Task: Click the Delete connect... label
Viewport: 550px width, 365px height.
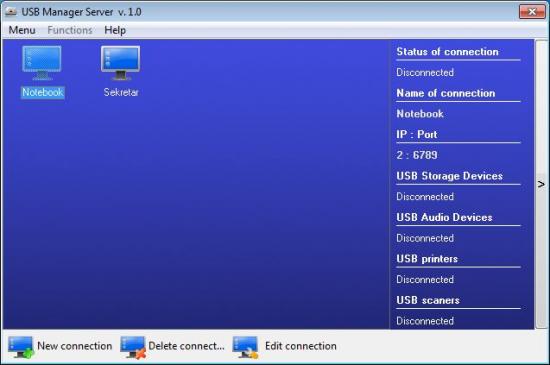Action: pyautogui.click(x=186, y=346)
